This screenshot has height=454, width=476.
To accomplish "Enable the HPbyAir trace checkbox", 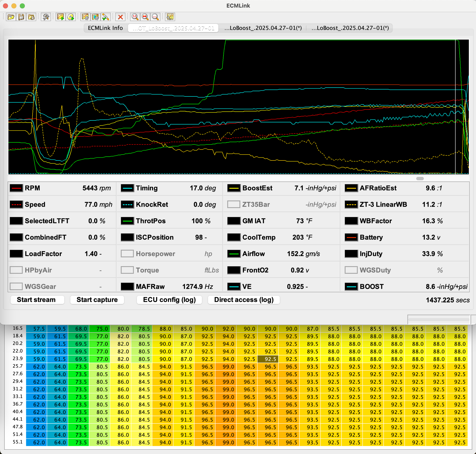I will click(x=16, y=270).
